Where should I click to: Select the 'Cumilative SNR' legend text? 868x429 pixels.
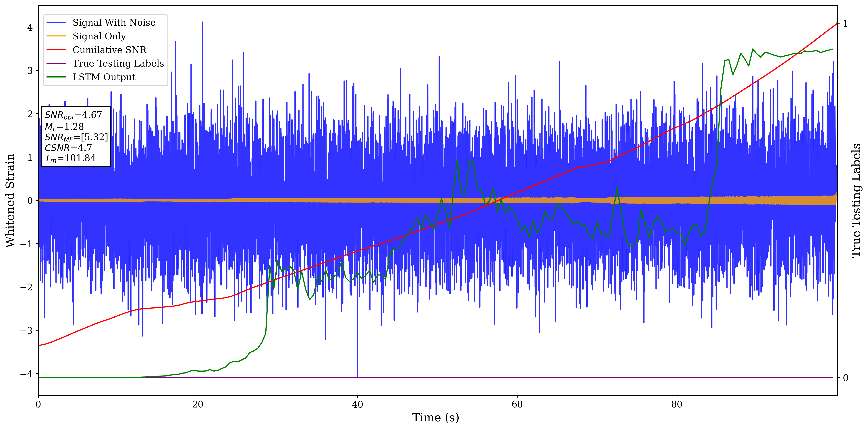pyautogui.click(x=109, y=50)
